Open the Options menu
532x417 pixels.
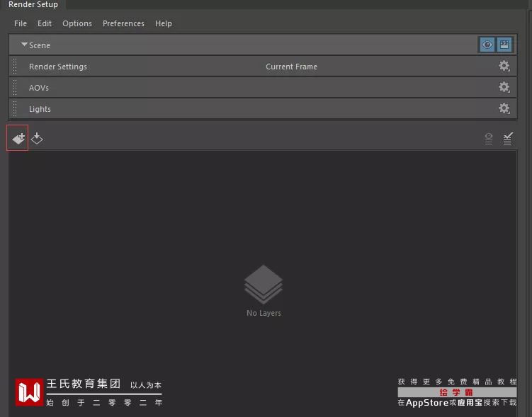[x=77, y=23]
